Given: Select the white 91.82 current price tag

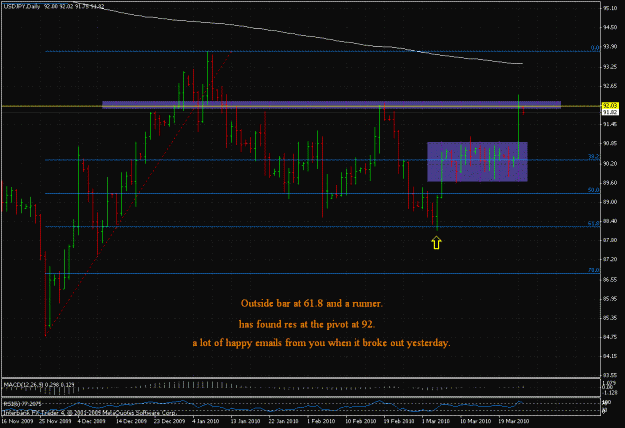Looking at the screenshot, I should (610, 112).
